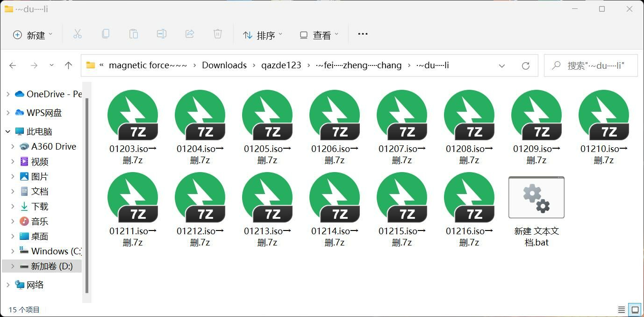Expand the OneDrive tree node
The image size is (644, 317).
pyautogui.click(x=8, y=94)
